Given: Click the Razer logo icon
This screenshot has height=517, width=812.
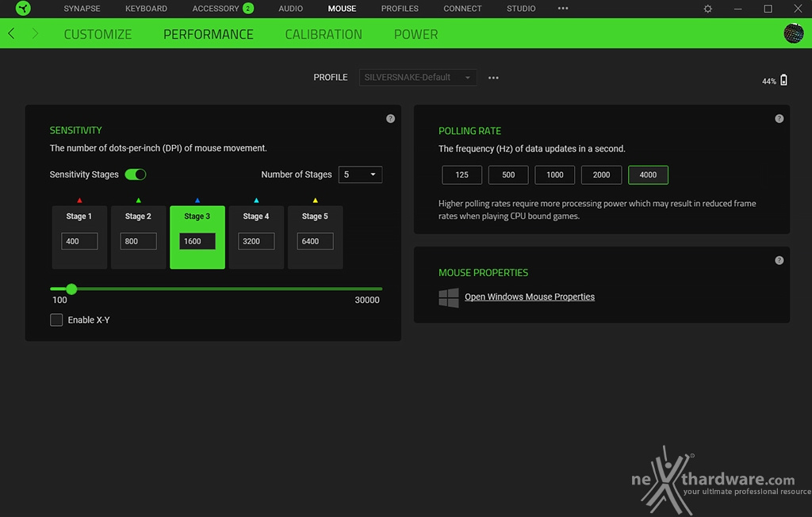Looking at the screenshot, I should [23, 8].
